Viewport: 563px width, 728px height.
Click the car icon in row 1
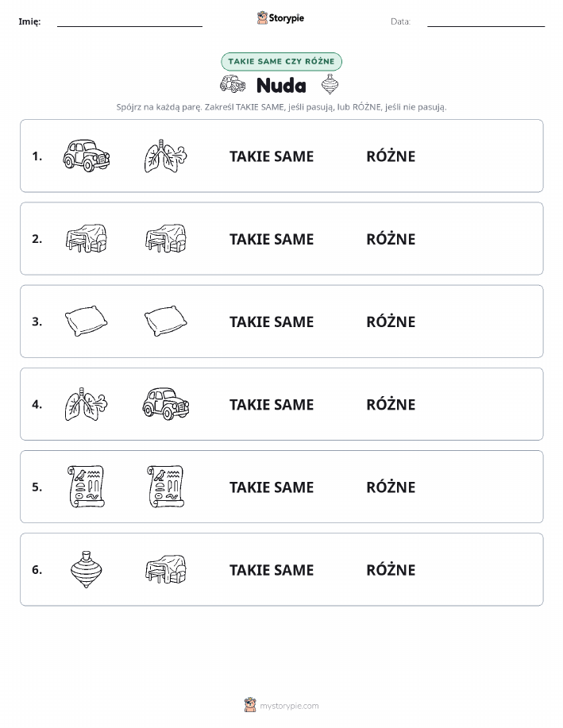(87, 156)
